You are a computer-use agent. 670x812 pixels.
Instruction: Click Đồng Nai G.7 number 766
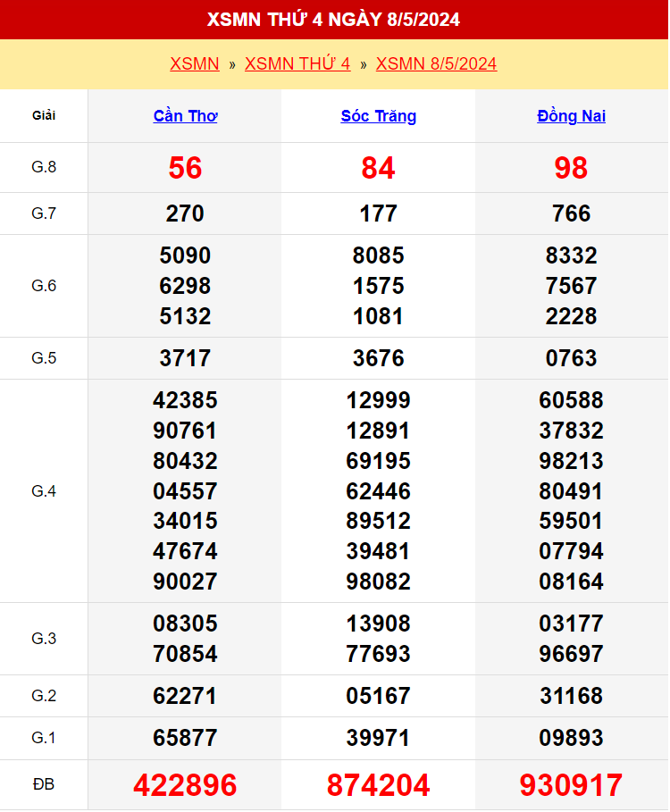tap(572, 213)
